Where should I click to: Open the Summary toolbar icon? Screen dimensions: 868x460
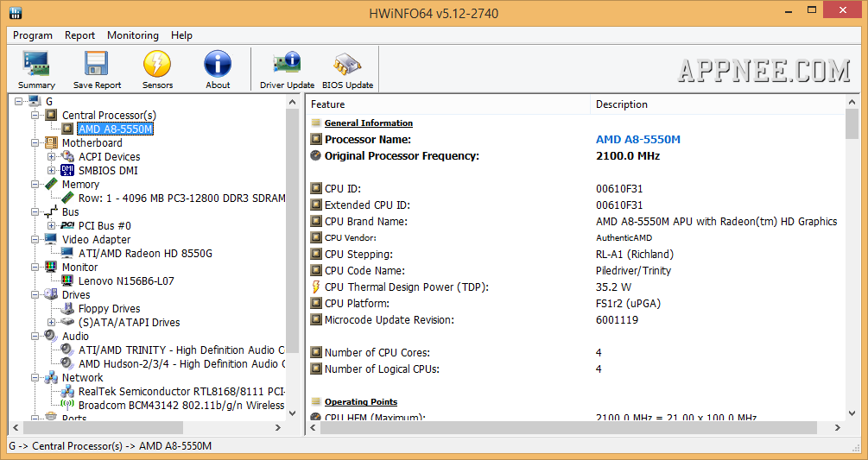pyautogui.click(x=36, y=64)
